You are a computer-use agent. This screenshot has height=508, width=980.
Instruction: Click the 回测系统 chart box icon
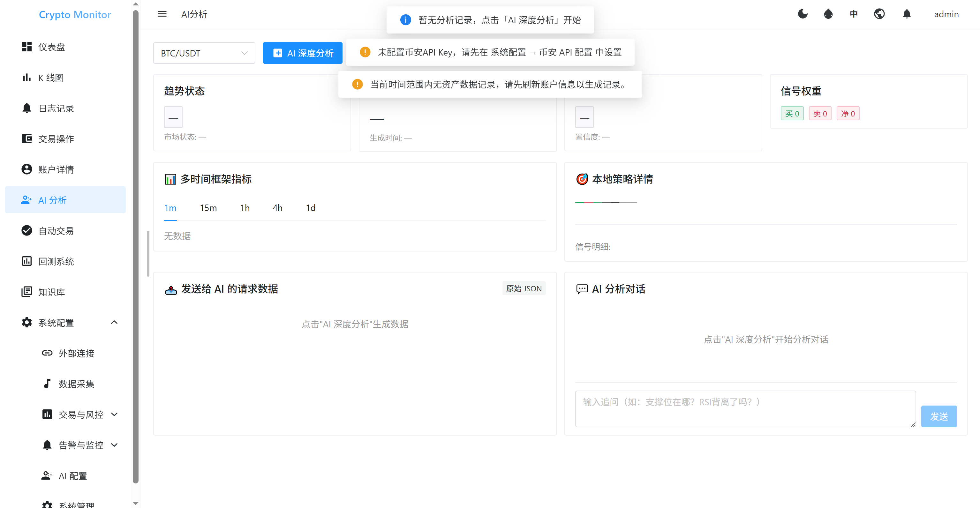26,261
